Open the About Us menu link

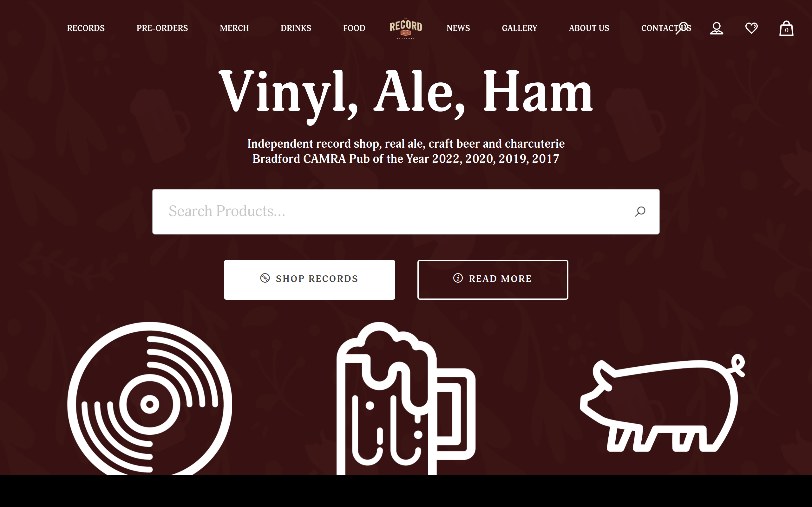pos(589,28)
